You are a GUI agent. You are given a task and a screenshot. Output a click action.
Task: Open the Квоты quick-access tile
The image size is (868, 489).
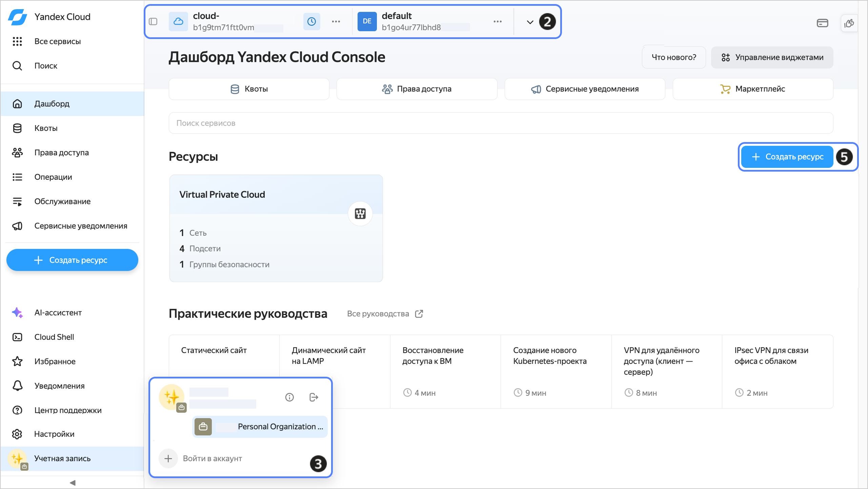(249, 89)
